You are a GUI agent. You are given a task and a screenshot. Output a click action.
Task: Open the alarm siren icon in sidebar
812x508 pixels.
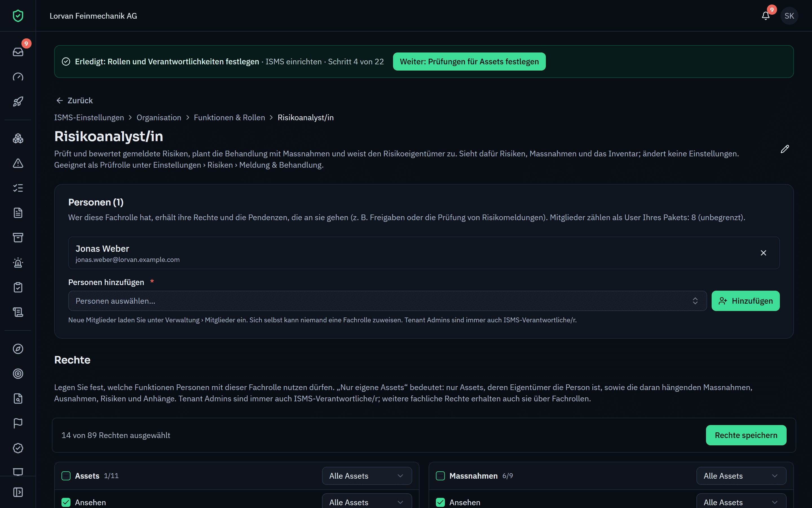click(18, 263)
